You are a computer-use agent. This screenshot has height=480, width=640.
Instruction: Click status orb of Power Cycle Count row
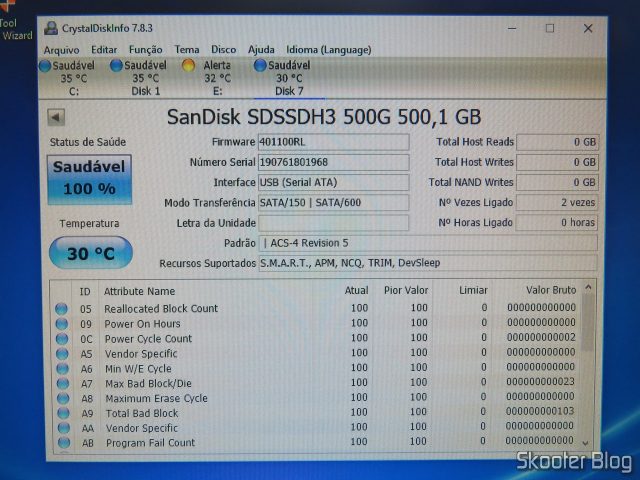pos(62,339)
